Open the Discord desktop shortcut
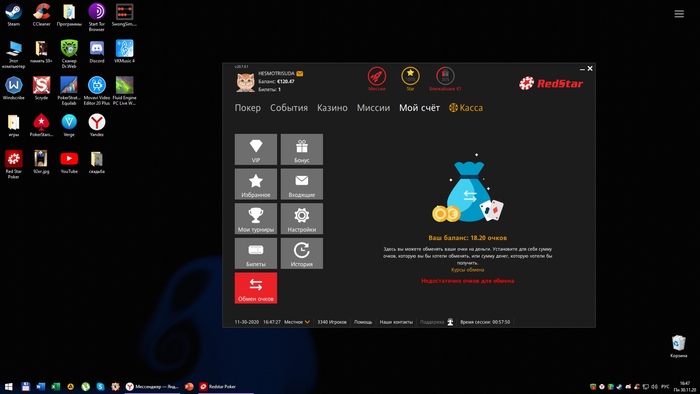 [97, 52]
